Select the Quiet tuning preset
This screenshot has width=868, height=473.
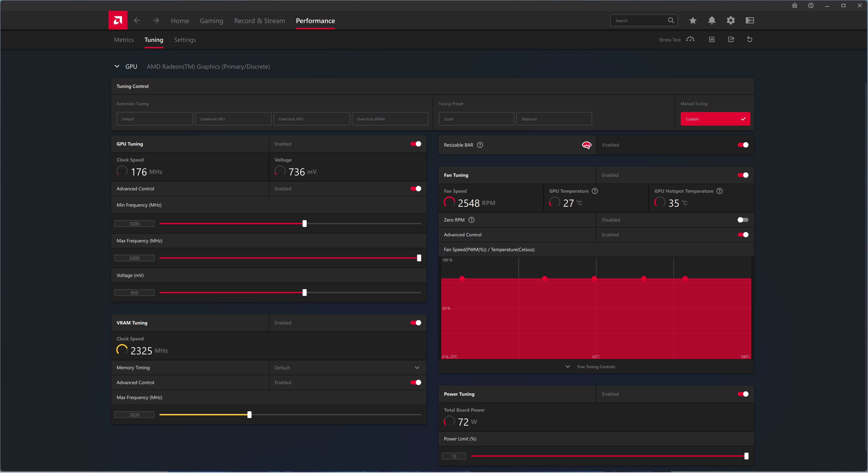476,119
